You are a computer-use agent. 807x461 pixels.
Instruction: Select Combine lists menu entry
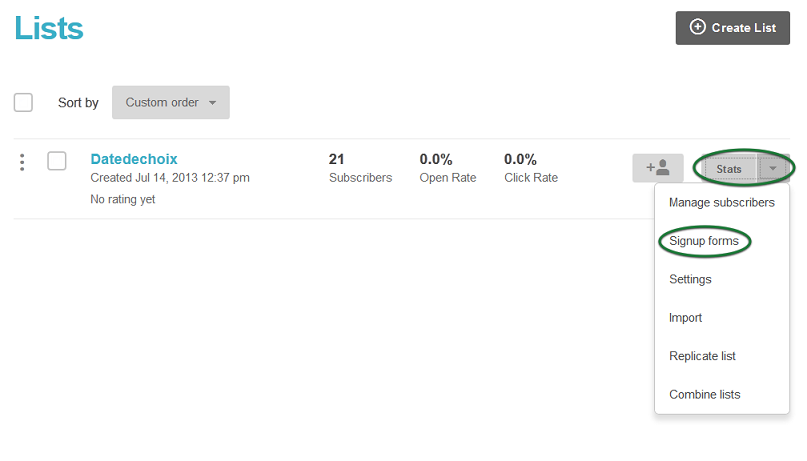click(x=705, y=395)
